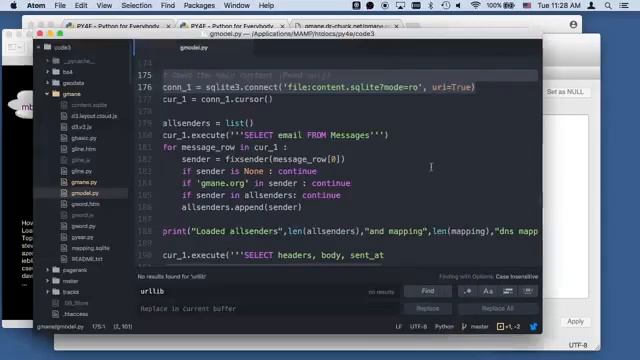Click the Wi-Fi icon in menu bar
Viewport: 640px width, 360px height.
(475, 5)
